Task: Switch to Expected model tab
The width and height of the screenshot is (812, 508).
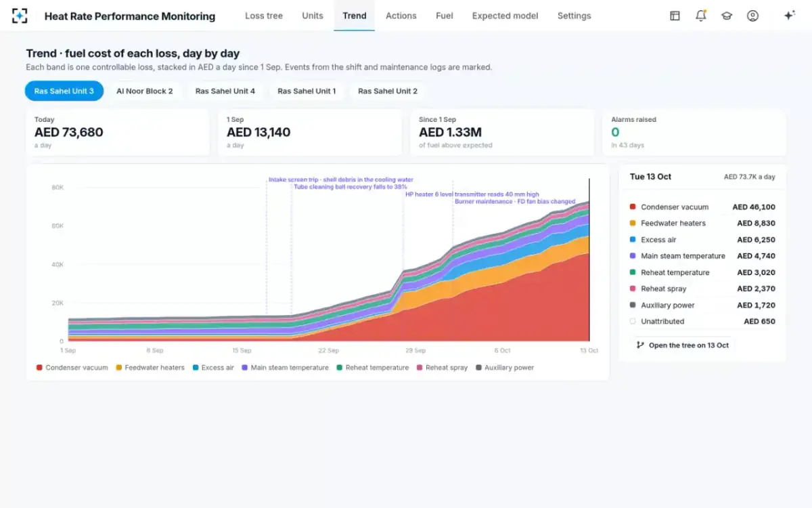Action: 505,16
